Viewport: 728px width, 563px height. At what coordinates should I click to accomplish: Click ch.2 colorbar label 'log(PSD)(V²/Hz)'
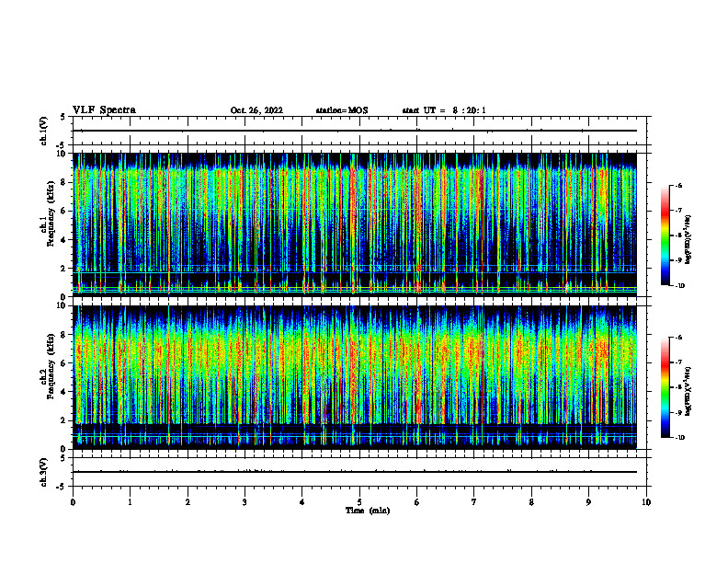688,391
